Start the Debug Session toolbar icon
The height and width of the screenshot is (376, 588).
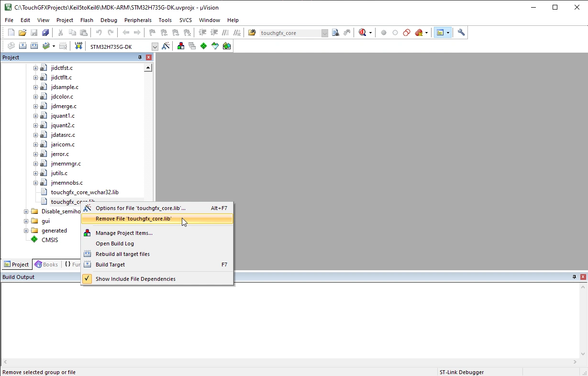(x=362, y=33)
